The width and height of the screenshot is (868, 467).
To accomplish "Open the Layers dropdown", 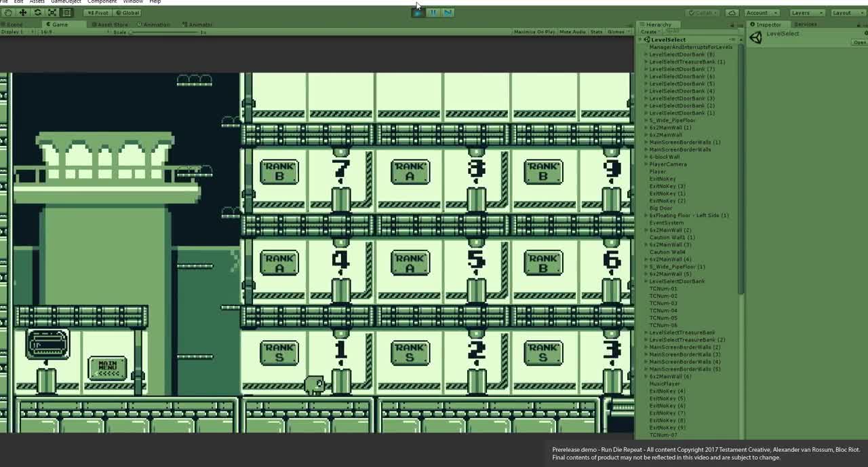I will (806, 13).
